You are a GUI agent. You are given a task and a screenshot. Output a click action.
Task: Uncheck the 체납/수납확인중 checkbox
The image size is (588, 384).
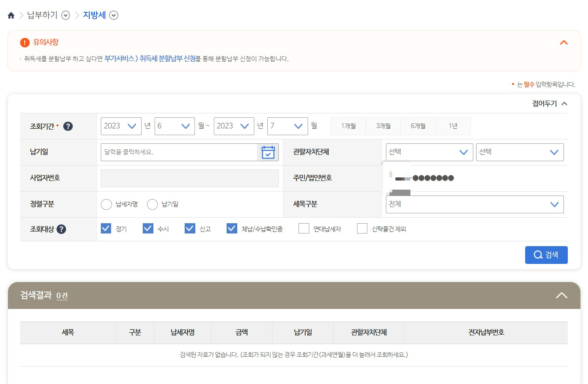232,228
